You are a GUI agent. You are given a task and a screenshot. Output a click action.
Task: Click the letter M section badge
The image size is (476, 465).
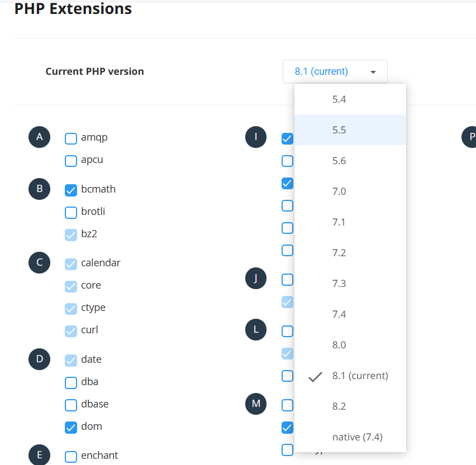(256, 404)
